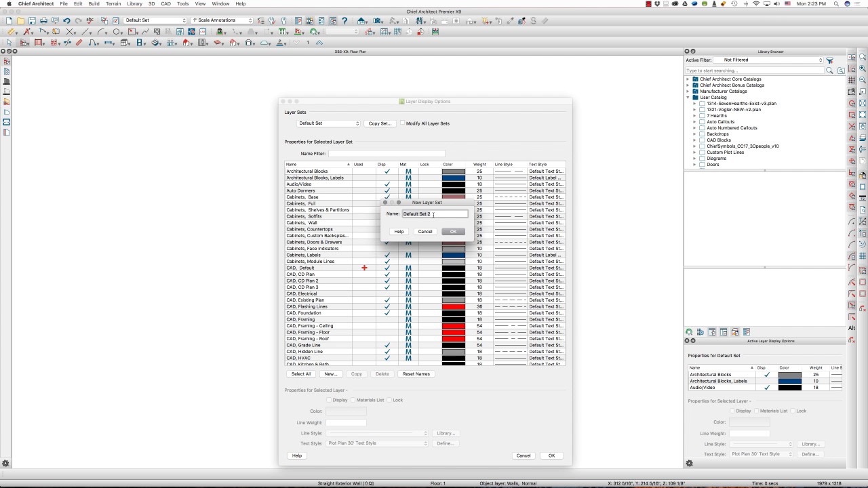Open the File menu
This screenshot has width=868, height=488.
(63, 3)
